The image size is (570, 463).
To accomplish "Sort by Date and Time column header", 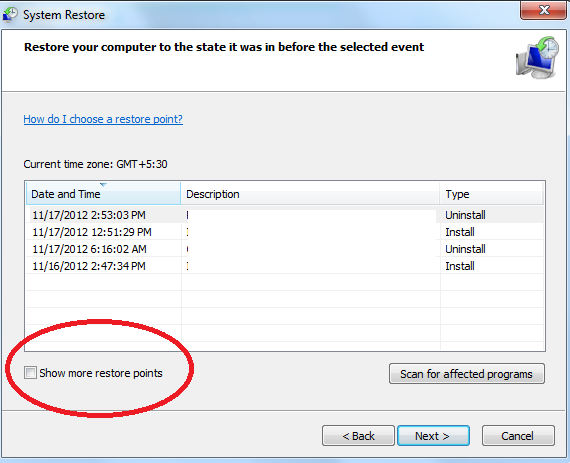I will tap(103, 194).
